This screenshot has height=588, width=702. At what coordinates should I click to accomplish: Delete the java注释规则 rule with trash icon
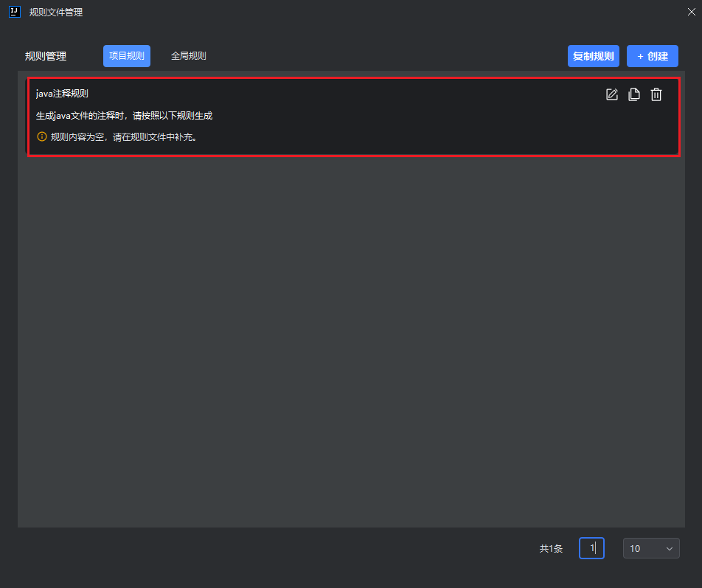(x=656, y=94)
